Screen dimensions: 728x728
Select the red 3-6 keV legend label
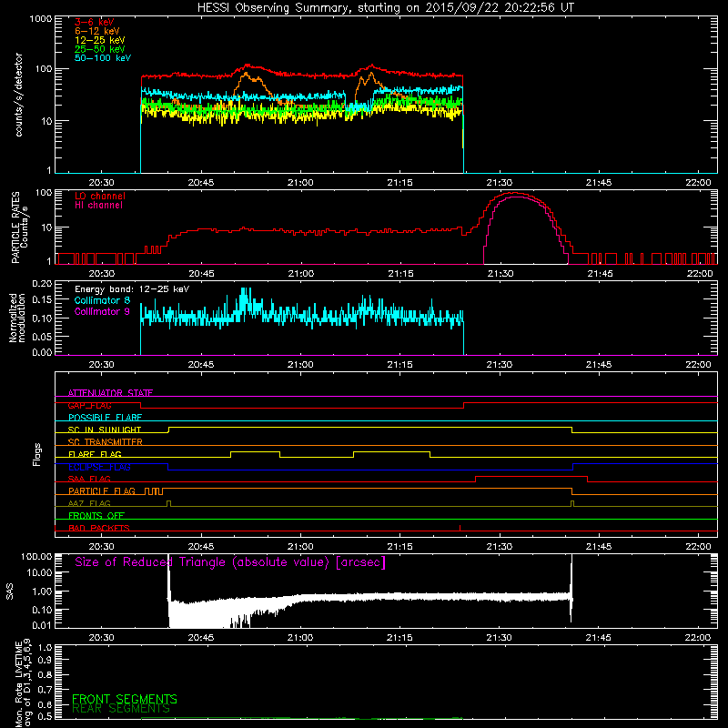click(x=95, y=22)
